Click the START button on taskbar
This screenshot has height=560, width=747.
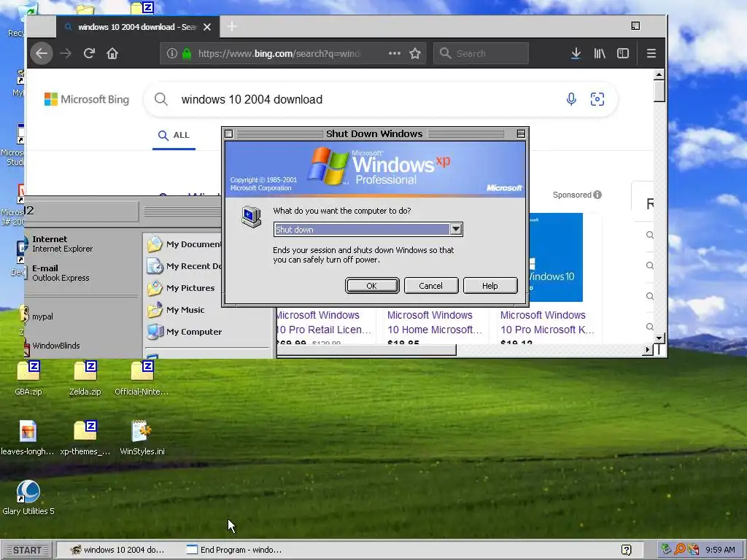point(27,550)
